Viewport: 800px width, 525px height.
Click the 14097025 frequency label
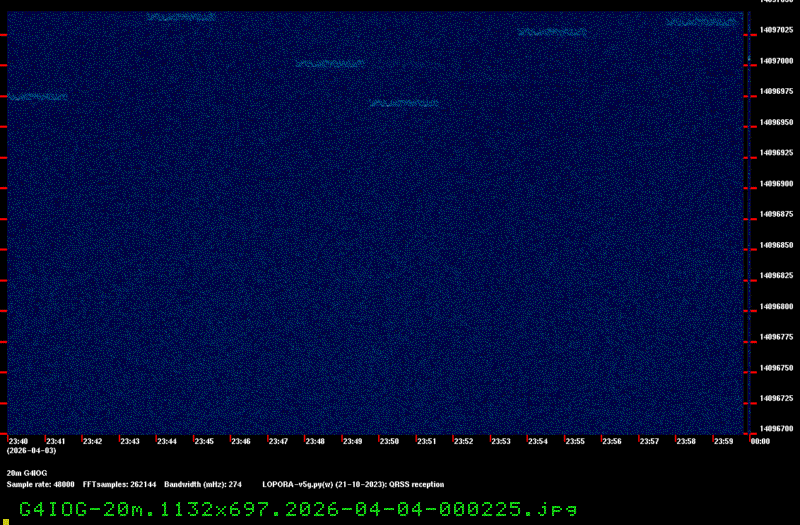(777, 30)
